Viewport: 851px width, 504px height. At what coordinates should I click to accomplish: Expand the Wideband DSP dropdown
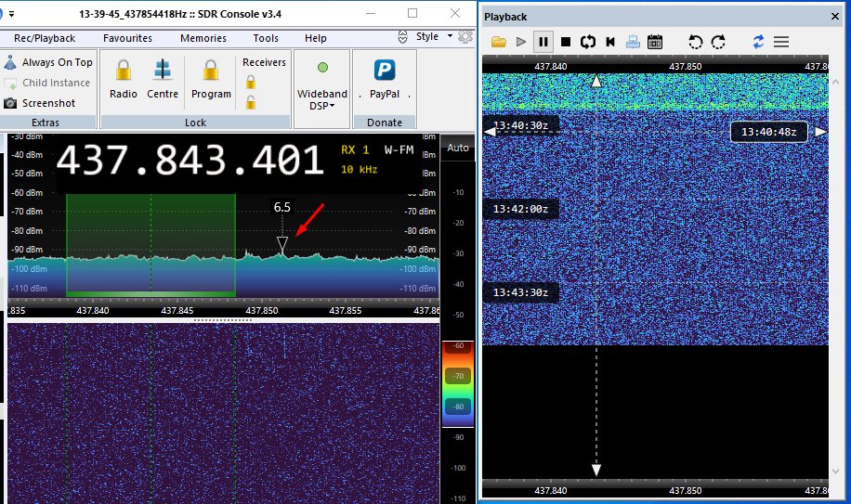point(322,86)
